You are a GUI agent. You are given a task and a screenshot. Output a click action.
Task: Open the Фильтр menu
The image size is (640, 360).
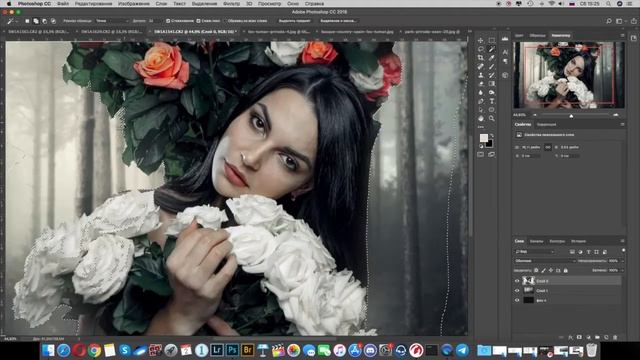click(x=231, y=3)
